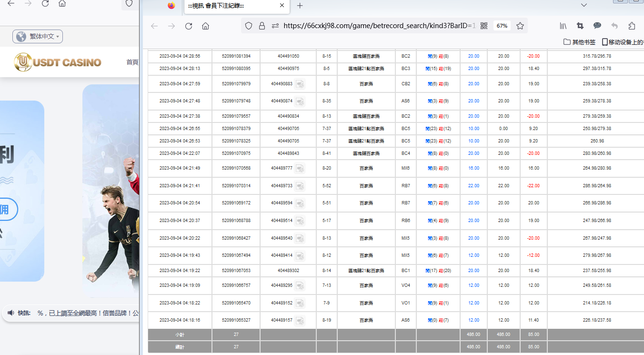Go back in the background browser window
Screen dimensions: 644x355
pyautogui.click(x=11, y=3)
